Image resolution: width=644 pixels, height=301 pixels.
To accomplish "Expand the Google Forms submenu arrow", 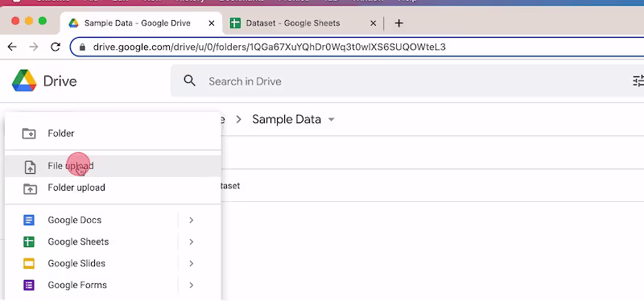I will (191, 285).
